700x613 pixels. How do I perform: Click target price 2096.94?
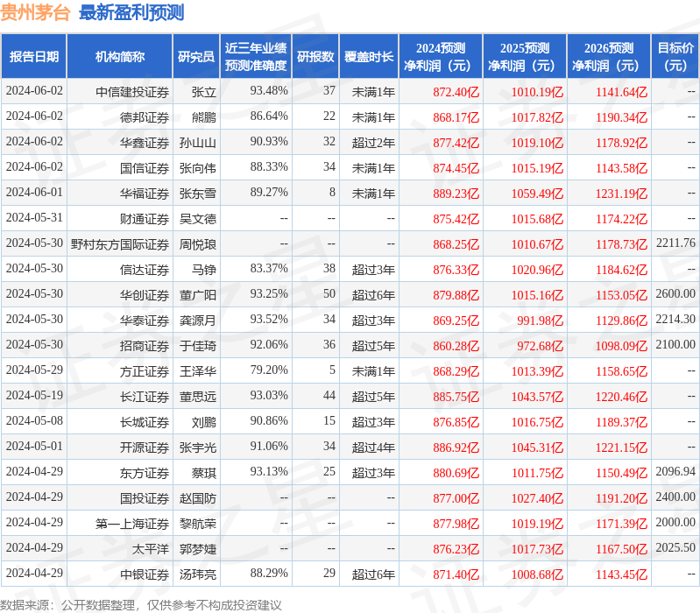675,471
